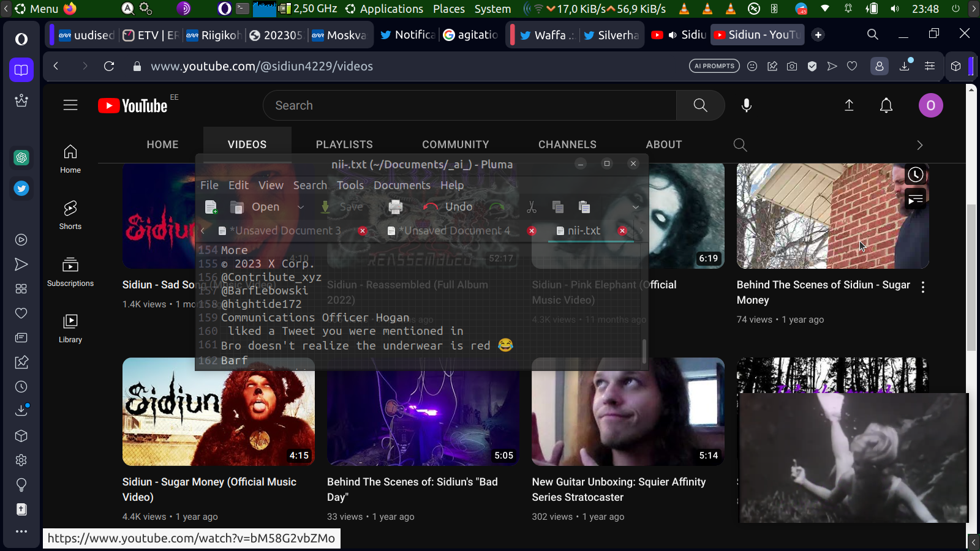Open the Tools menu in Pluma

(350, 185)
